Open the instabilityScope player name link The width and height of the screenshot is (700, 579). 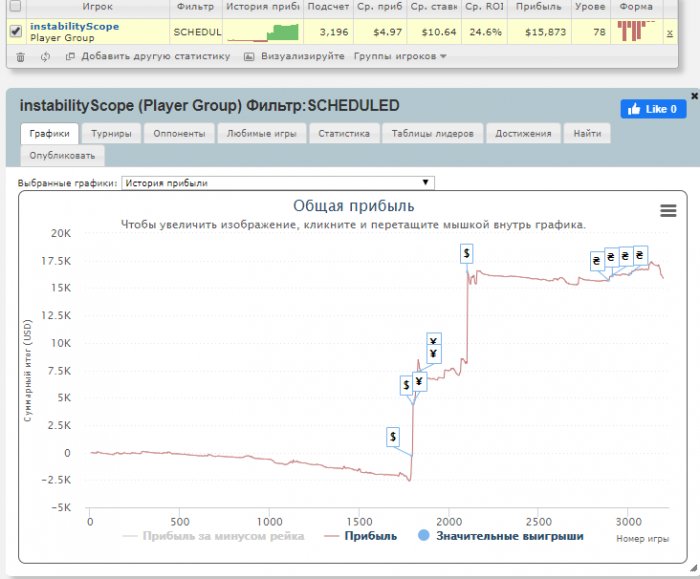click(x=75, y=26)
